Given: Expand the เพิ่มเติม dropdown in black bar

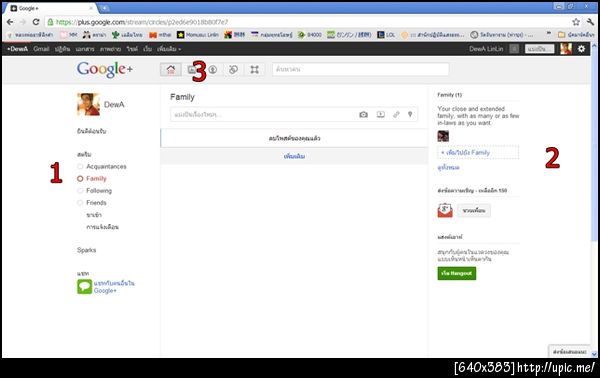Looking at the screenshot, I should point(169,49).
